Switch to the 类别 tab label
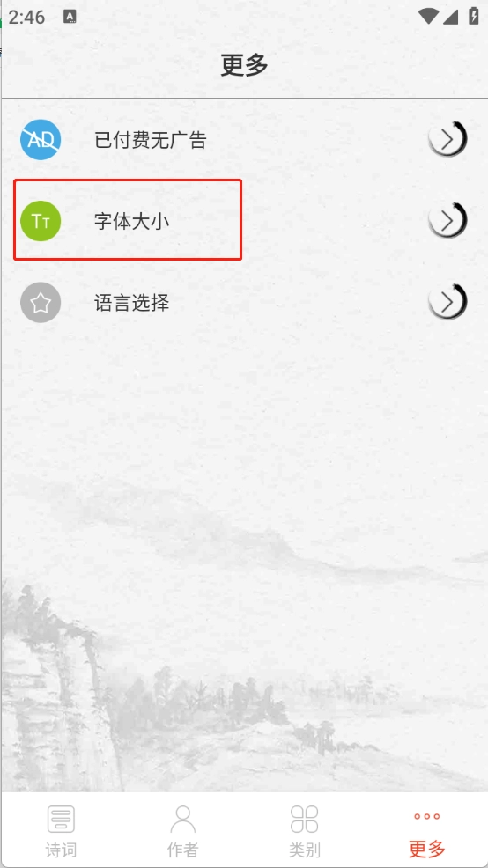This screenshot has width=488, height=868. tap(305, 850)
